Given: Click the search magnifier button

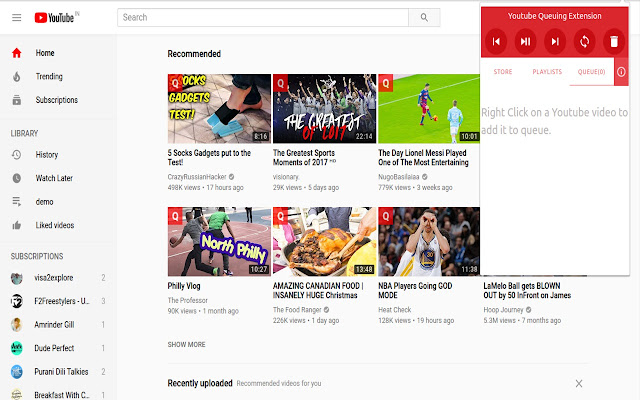Looking at the screenshot, I should [424, 18].
